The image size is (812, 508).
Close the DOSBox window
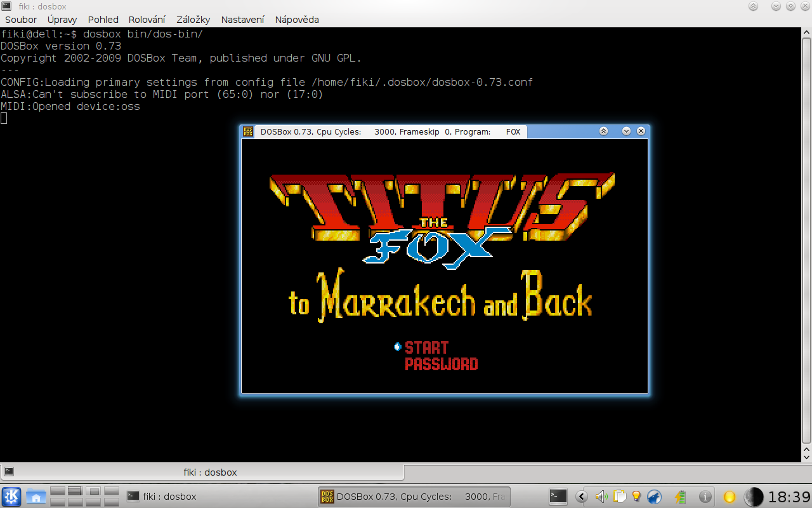point(641,131)
